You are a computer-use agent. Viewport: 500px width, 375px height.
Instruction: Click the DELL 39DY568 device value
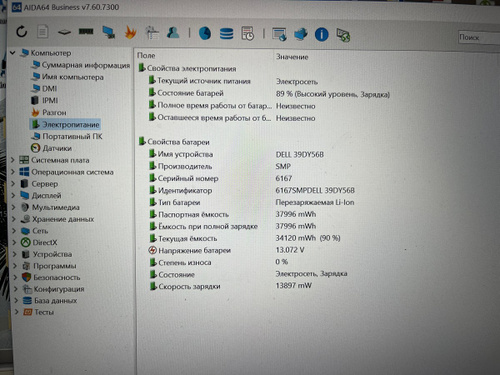[x=299, y=154]
